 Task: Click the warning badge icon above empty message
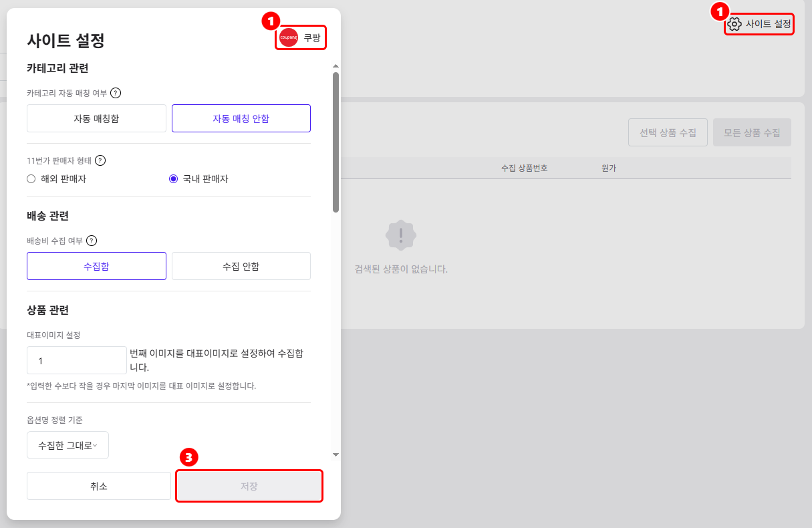(x=401, y=235)
